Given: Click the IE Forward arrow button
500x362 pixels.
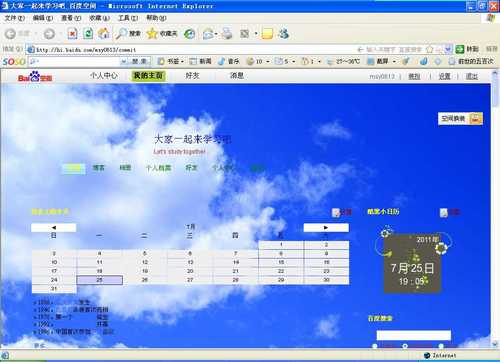Looking at the screenshot, I should 49,34.
